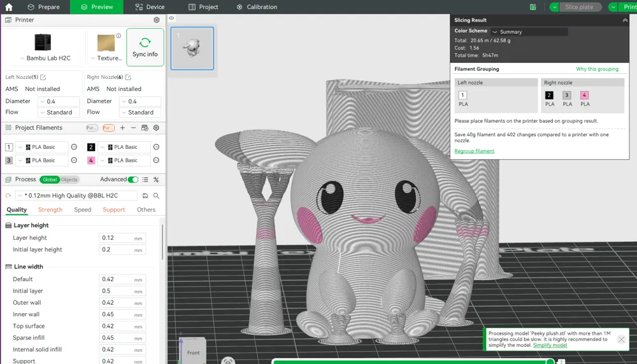Collapse the left sidebar panel arrow
Viewport: 637px width, 364px height.
pos(171,18)
